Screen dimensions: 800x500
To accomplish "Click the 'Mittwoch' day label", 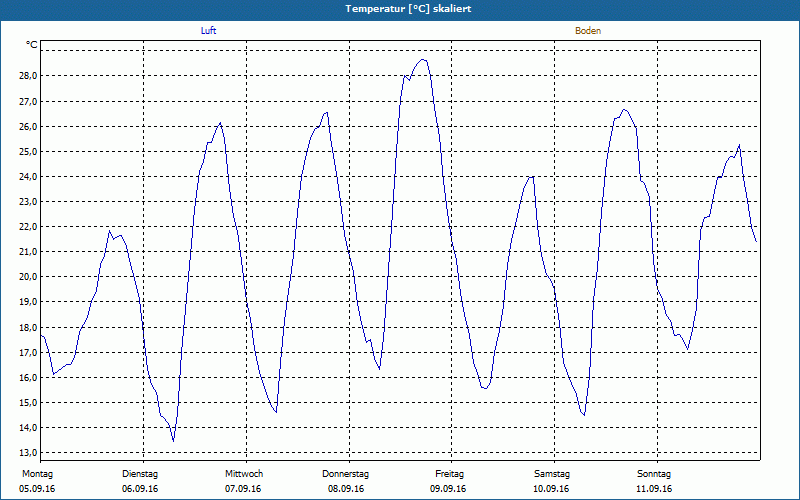I will [x=244, y=474].
